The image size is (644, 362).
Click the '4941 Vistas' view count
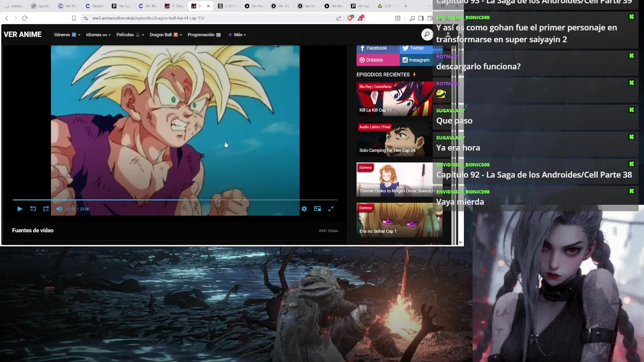coord(329,231)
